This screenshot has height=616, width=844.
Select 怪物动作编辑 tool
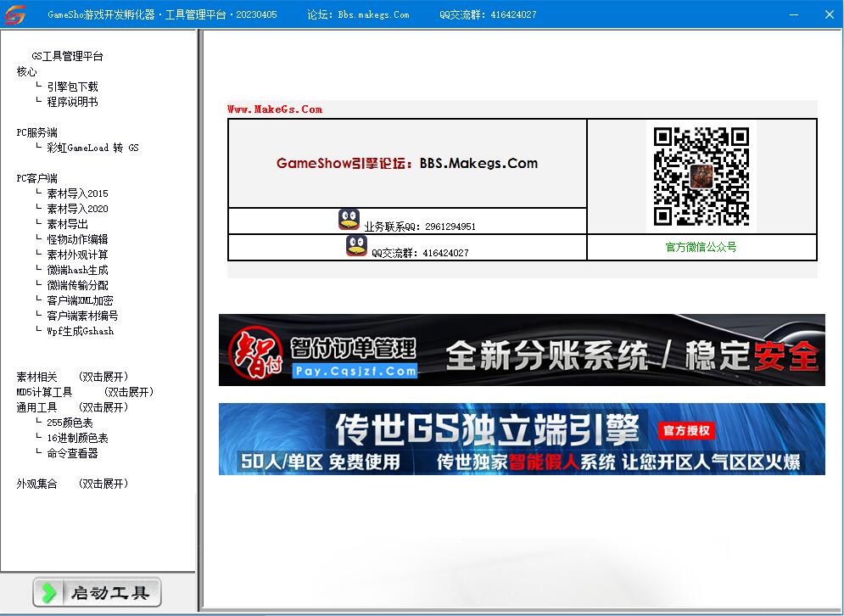coord(77,239)
